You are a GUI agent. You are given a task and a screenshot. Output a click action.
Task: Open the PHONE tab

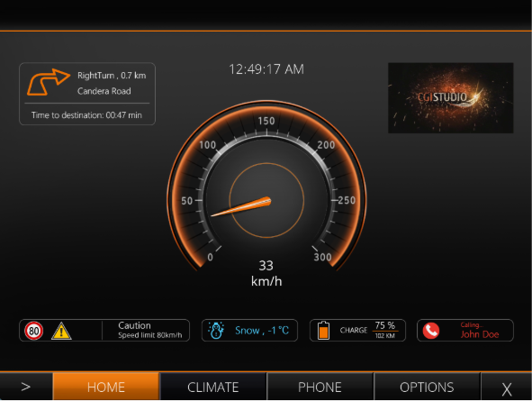pos(320,387)
